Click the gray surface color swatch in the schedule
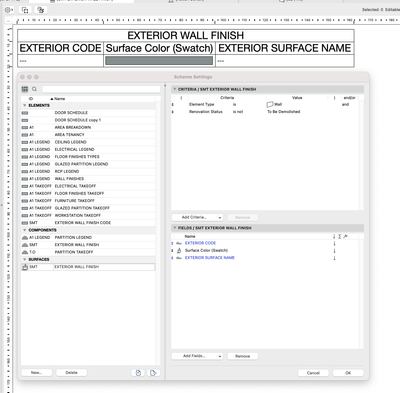Screen dimensions: 400x393 point(159,61)
